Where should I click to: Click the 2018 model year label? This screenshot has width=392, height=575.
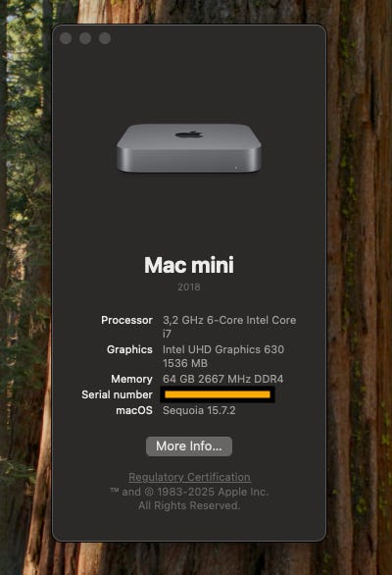point(189,287)
